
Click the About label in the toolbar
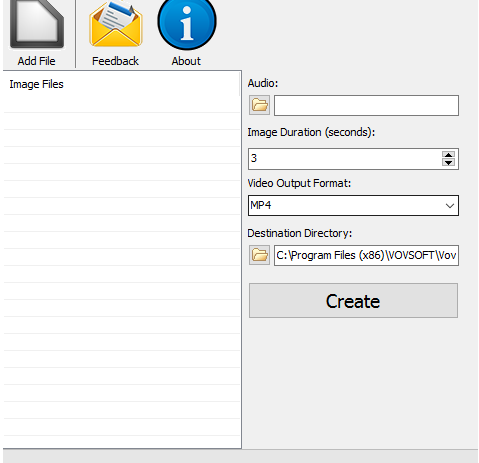[x=186, y=61]
